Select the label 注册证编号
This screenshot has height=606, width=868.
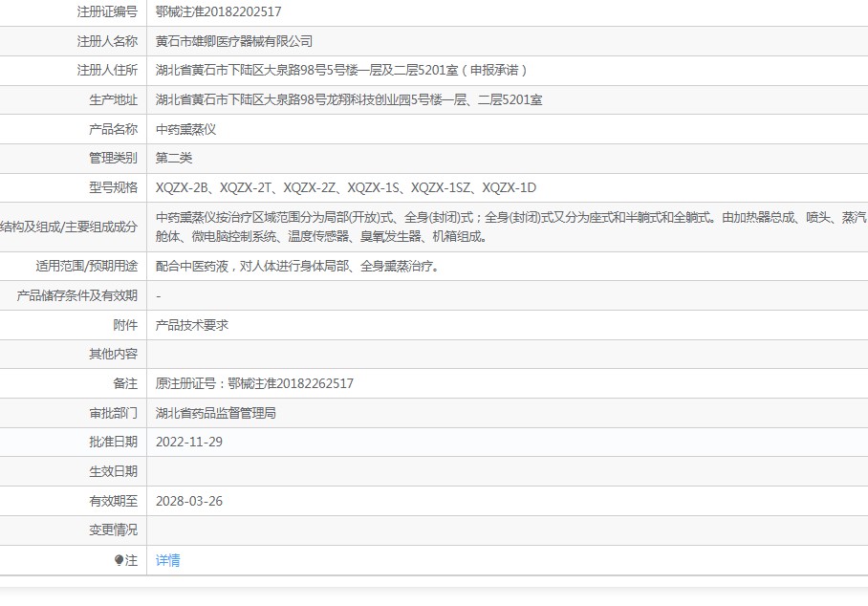pos(107,11)
